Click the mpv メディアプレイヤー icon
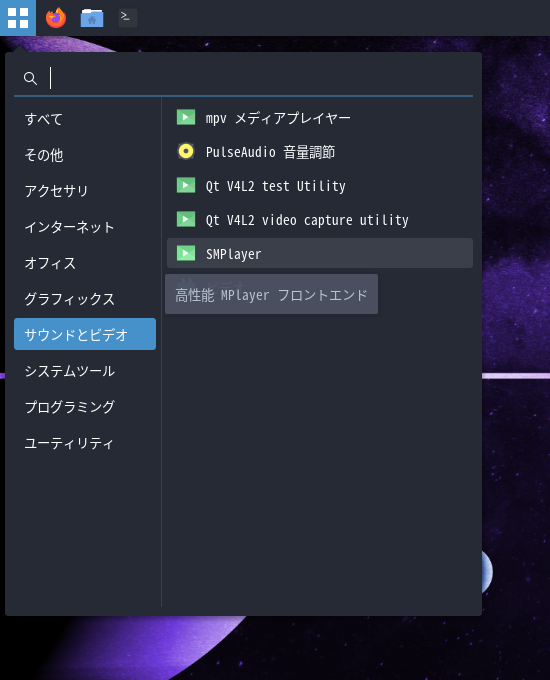The width and height of the screenshot is (550, 680). 186,117
